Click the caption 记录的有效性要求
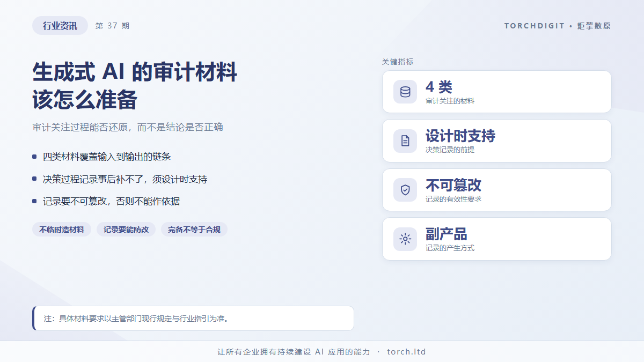This screenshot has height=362, width=644. pos(453,199)
